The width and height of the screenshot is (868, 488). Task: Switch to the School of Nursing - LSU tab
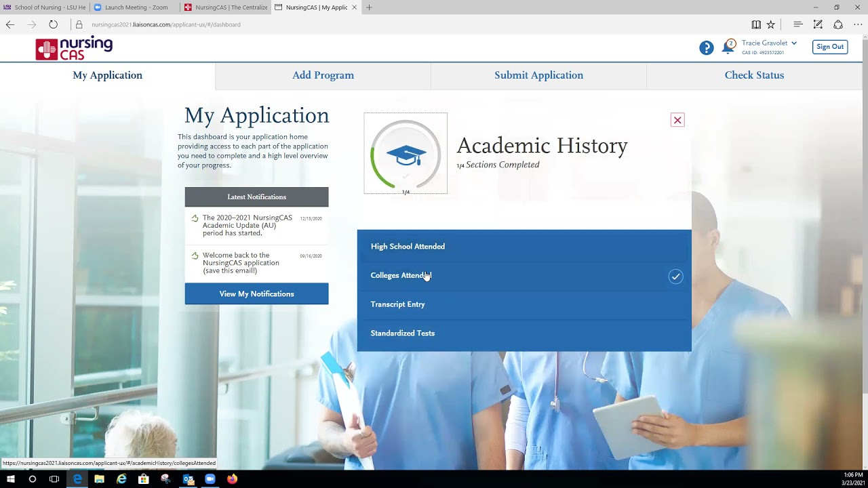pyautogui.click(x=45, y=7)
